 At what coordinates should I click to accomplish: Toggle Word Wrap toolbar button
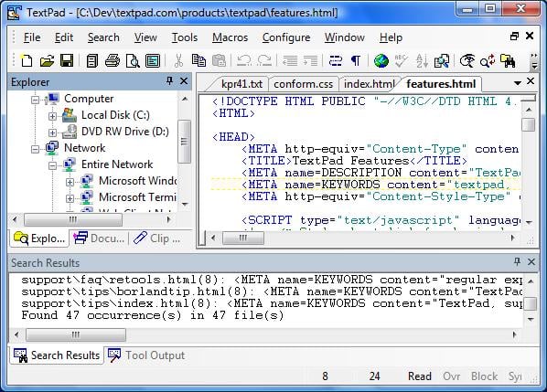click(x=336, y=60)
